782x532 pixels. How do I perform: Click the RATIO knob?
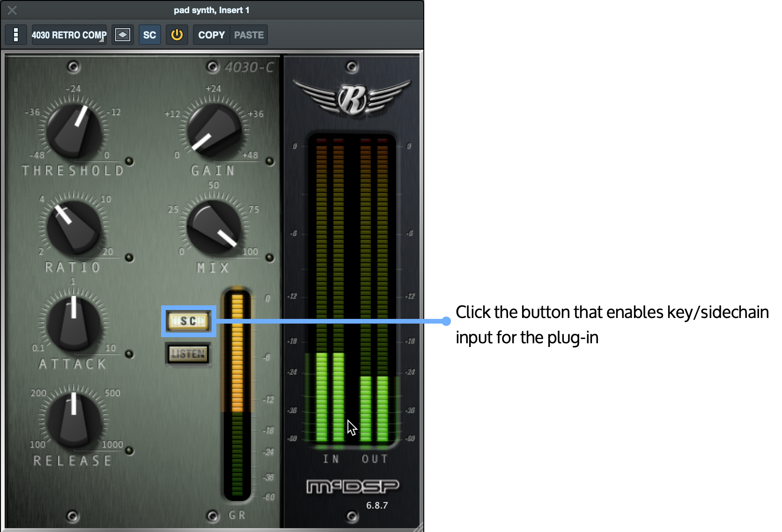(x=74, y=228)
